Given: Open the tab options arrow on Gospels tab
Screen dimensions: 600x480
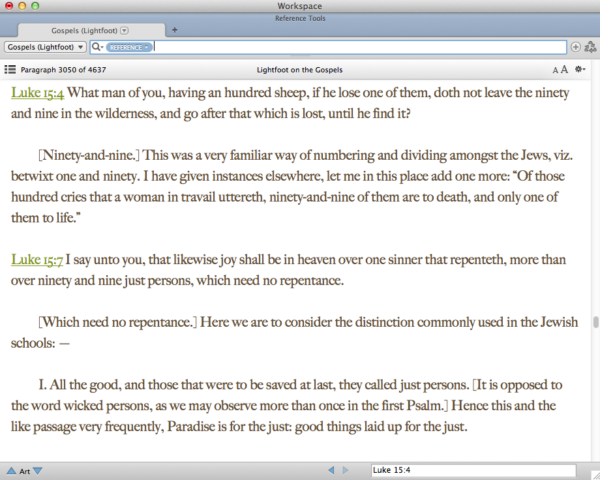Looking at the screenshot, I should tap(124, 30).
